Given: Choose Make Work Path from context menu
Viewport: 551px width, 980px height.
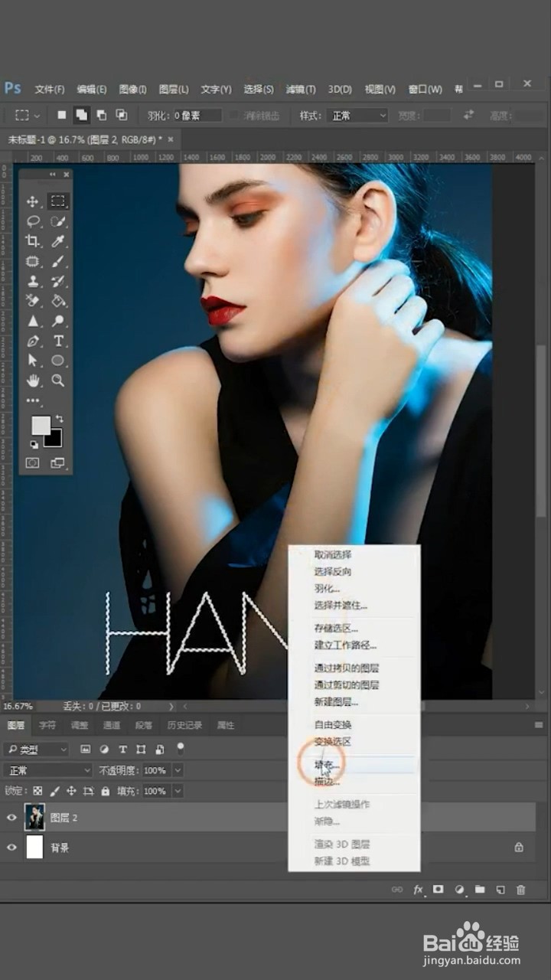Looking at the screenshot, I should pos(345,645).
